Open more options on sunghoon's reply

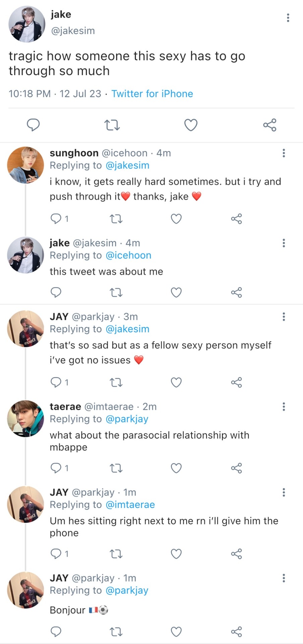point(284,153)
